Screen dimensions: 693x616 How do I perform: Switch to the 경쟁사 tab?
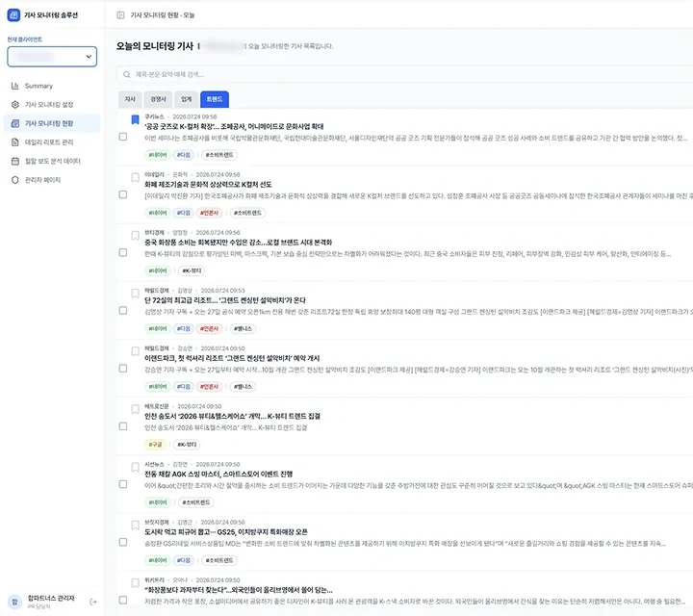[158, 99]
